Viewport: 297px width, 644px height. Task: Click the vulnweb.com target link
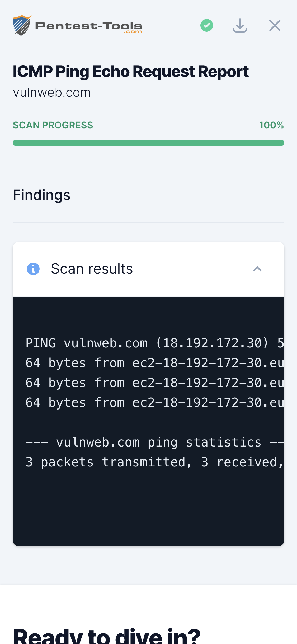pyautogui.click(x=52, y=93)
